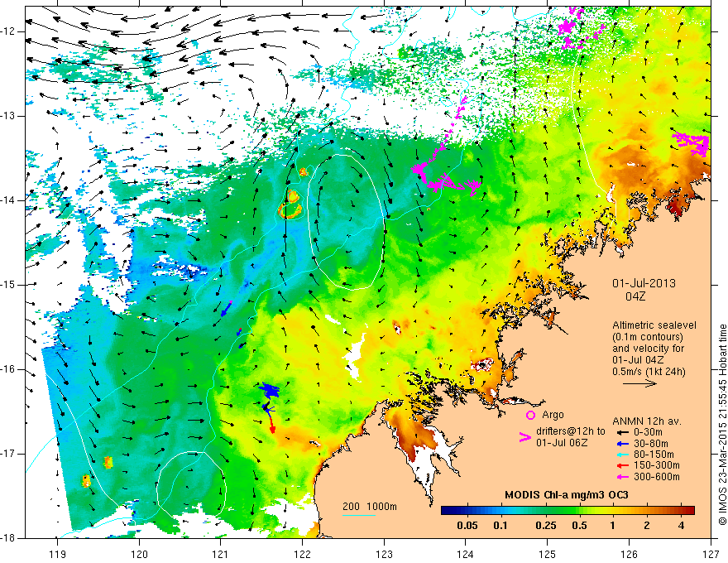Click the 200 1000m contour label
This screenshot has width=728, height=563.
point(370,507)
